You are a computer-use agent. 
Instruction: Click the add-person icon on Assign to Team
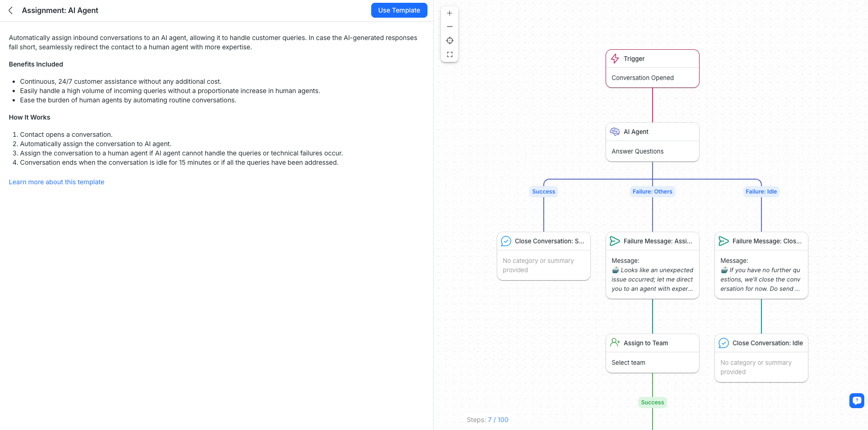pos(615,343)
